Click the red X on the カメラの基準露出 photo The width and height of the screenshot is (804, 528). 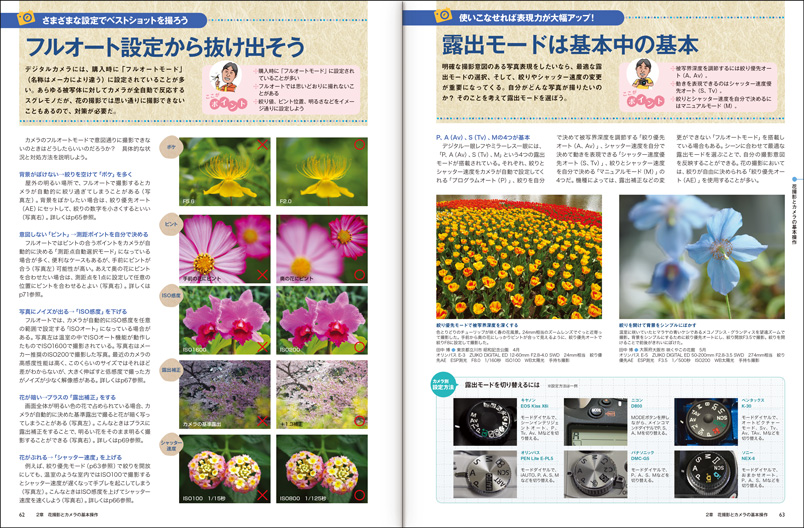262,421
